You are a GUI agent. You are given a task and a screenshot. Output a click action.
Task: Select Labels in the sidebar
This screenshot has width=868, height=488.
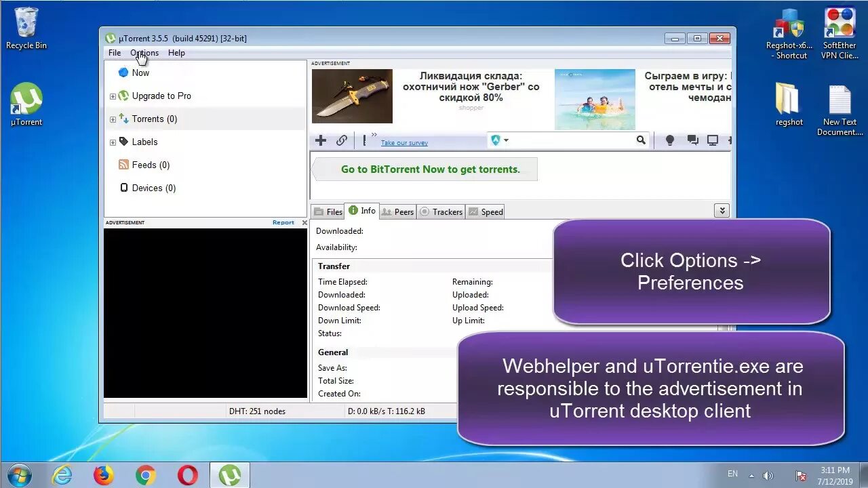click(144, 142)
